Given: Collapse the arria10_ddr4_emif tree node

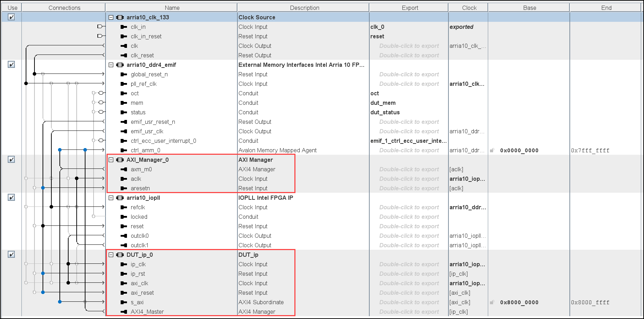Looking at the screenshot, I should pos(111,65).
